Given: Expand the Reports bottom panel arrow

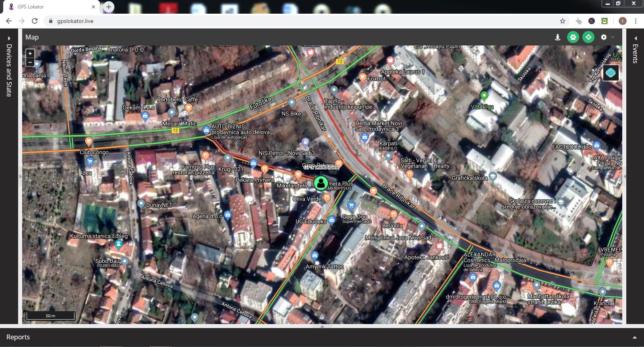Looking at the screenshot, I should pyautogui.click(x=635, y=337).
